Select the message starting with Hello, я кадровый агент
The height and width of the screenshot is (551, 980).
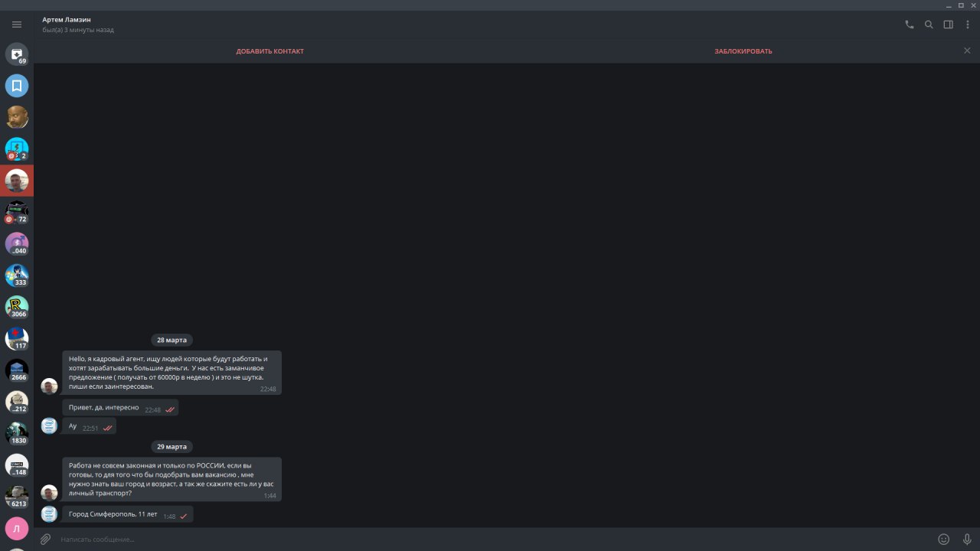[172, 373]
